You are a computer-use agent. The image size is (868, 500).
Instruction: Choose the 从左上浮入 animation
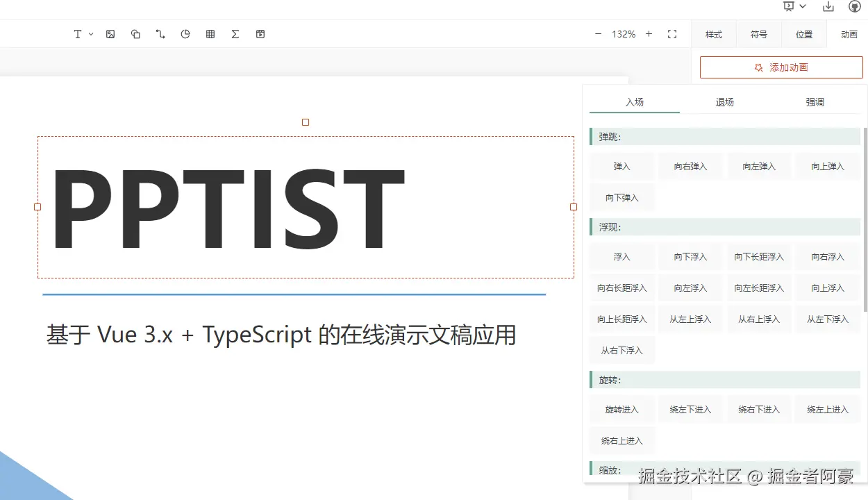pyautogui.click(x=690, y=319)
